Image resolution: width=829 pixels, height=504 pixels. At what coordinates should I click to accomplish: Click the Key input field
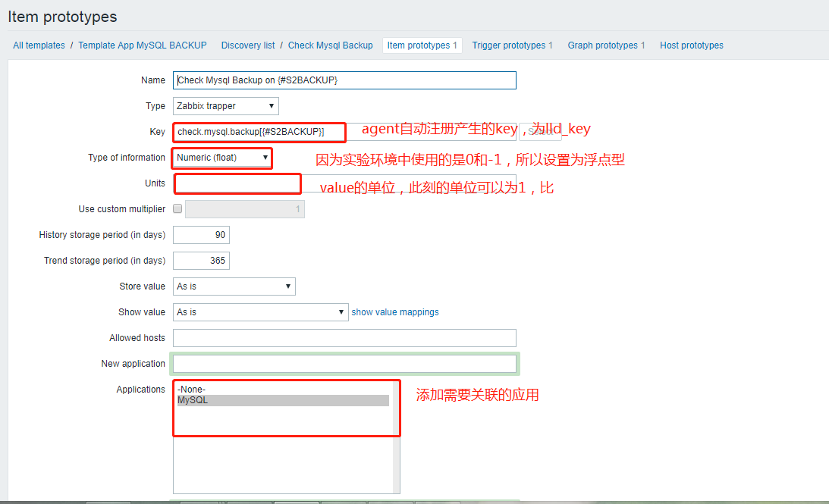pyautogui.click(x=344, y=132)
